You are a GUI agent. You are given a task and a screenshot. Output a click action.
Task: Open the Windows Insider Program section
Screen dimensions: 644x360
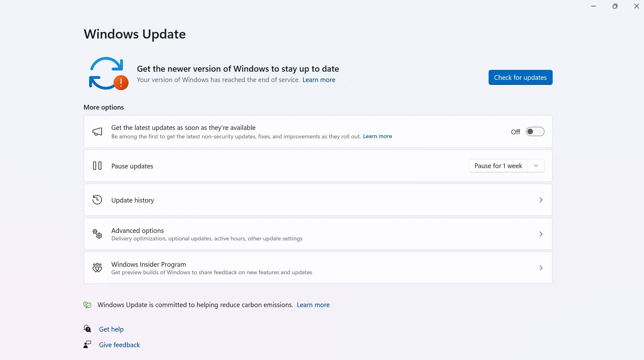[317, 267]
